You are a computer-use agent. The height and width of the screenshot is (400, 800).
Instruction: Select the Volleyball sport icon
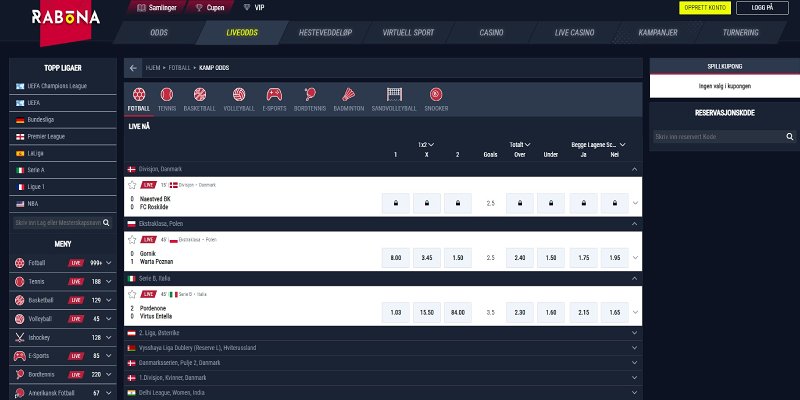point(239,94)
